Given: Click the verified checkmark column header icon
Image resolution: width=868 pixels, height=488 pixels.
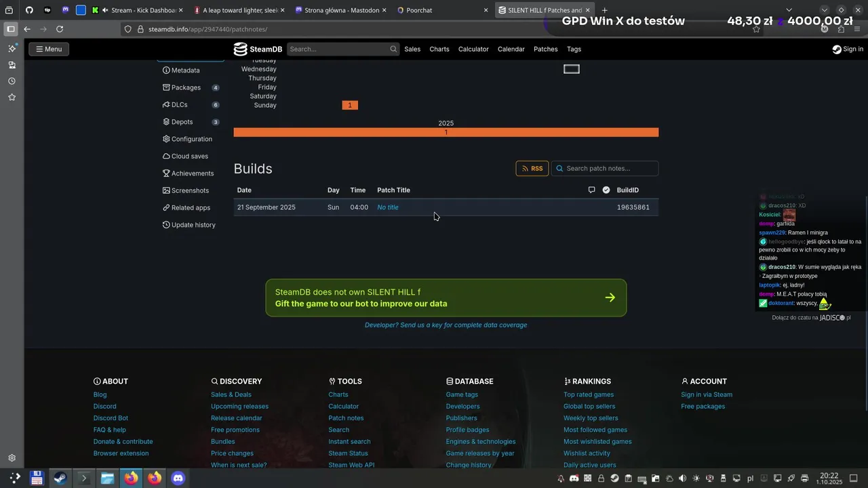Looking at the screenshot, I should (606, 190).
